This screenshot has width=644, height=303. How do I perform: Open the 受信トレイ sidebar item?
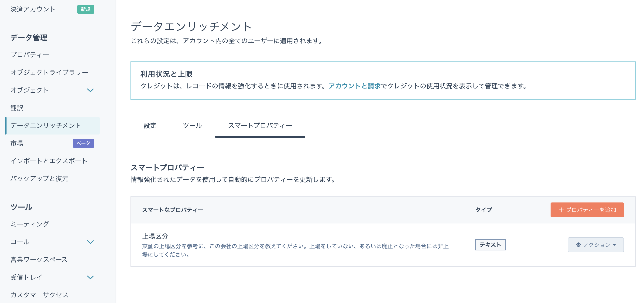[x=26, y=277]
